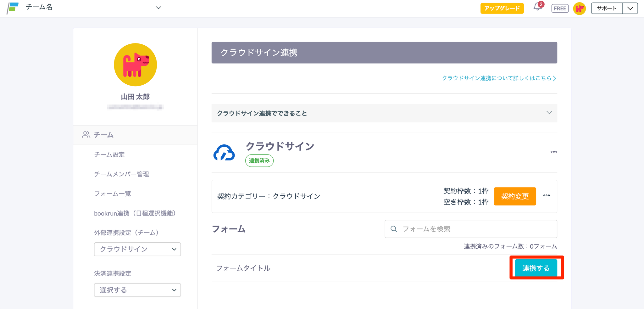This screenshot has width=644, height=309.
Task: Open the 決済連携設定 選択する dropdown
Action: click(x=137, y=290)
